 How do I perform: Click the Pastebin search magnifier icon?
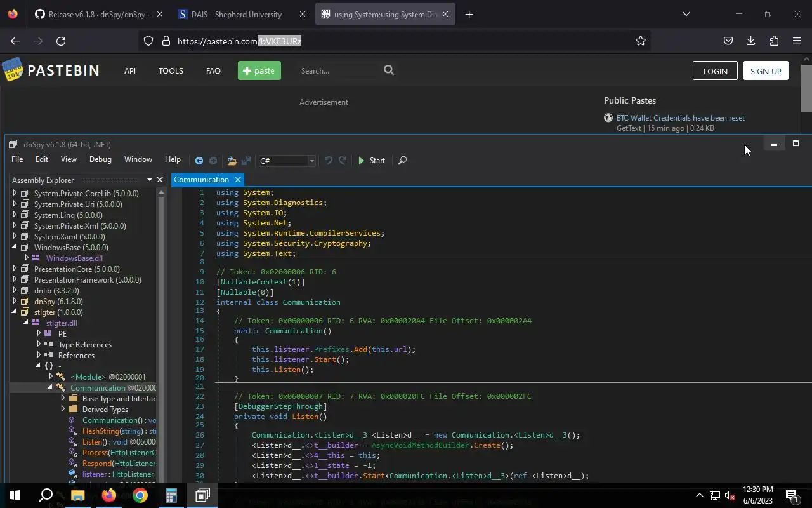[x=389, y=70]
